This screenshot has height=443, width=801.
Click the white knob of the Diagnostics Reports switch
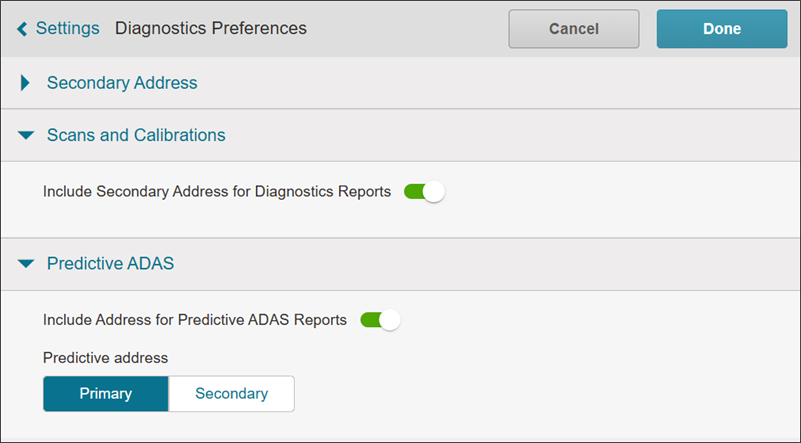433,191
